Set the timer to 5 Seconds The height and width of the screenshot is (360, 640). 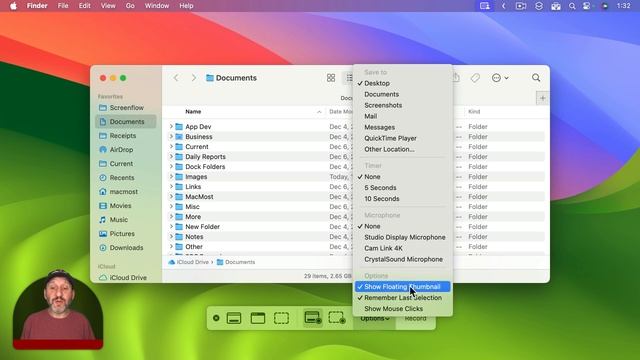click(x=403, y=188)
